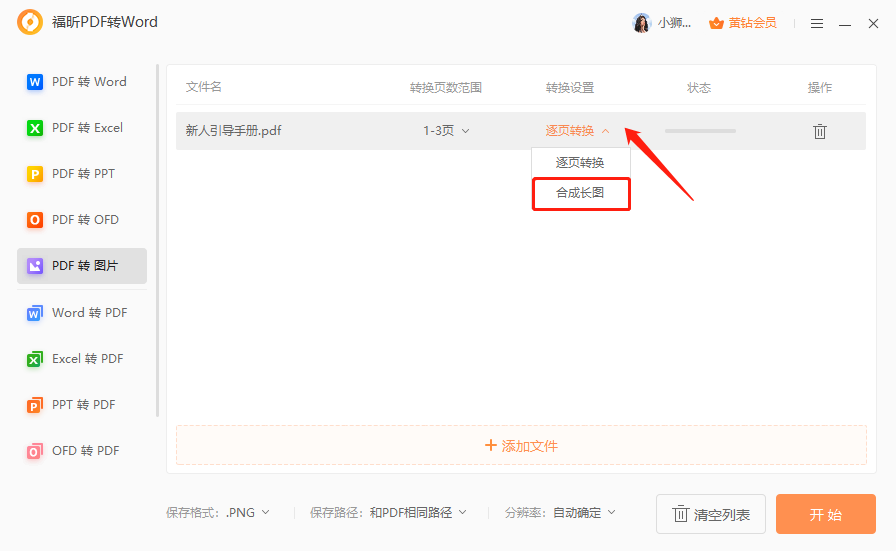Click the Foxit orange app logo
Viewport: 896px width, 551px height.
(x=30, y=22)
